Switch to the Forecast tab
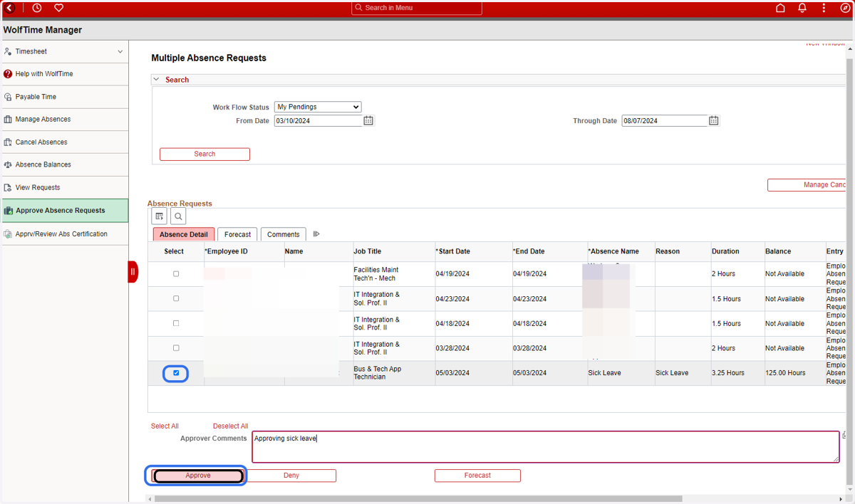Viewport: 855px width, 504px height. pos(237,234)
